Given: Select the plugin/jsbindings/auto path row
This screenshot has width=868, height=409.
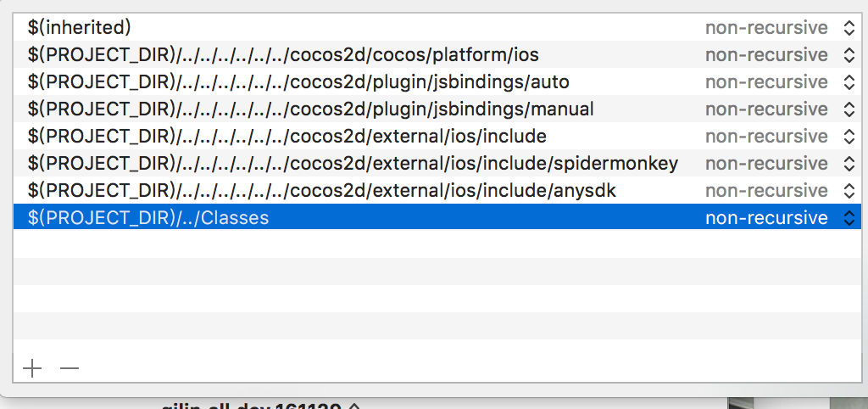Looking at the screenshot, I should (298, 82).
